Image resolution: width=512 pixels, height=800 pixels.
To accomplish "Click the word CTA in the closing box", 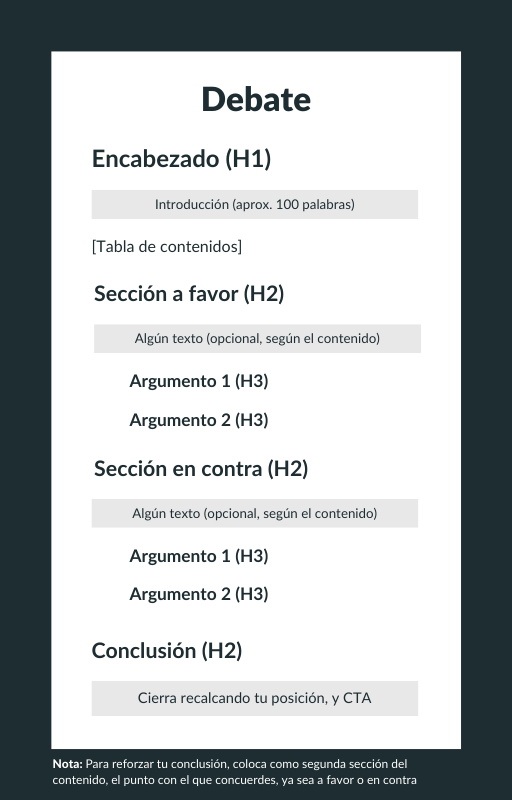I will click(x=357, y=698).
